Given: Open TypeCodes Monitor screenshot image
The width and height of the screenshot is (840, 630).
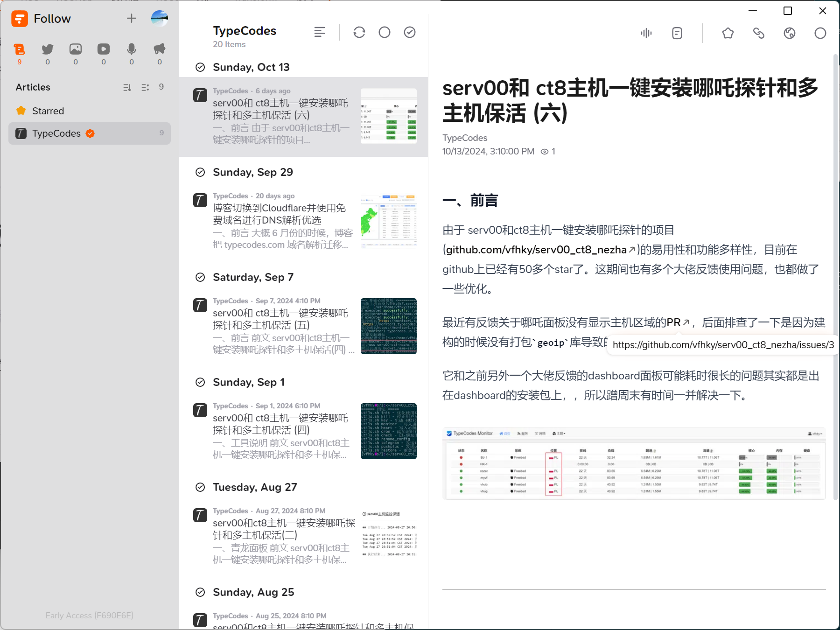Looking at the screenshot, I should coord(634,463).
